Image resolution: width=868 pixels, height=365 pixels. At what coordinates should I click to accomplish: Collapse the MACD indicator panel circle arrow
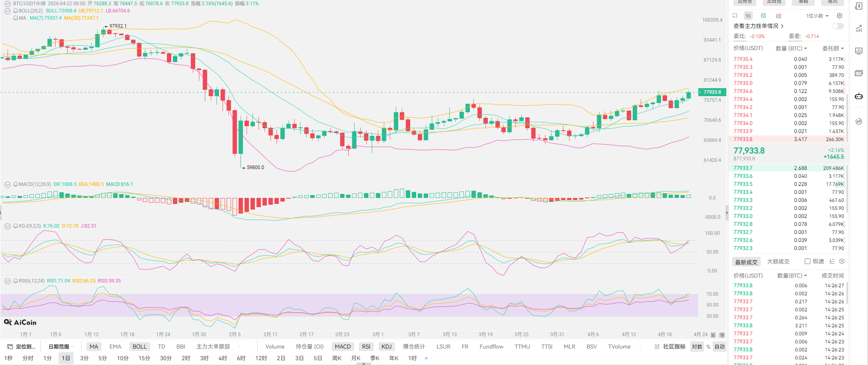[7, 184]
